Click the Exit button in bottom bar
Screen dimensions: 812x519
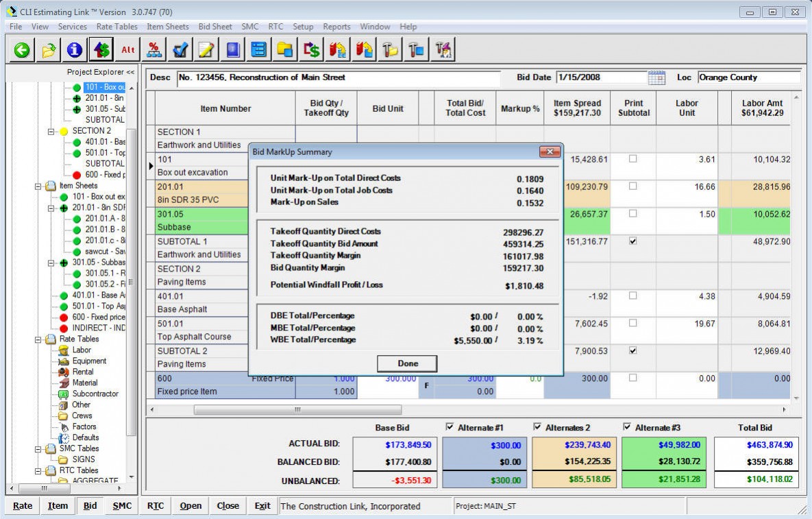click(262, 505)
